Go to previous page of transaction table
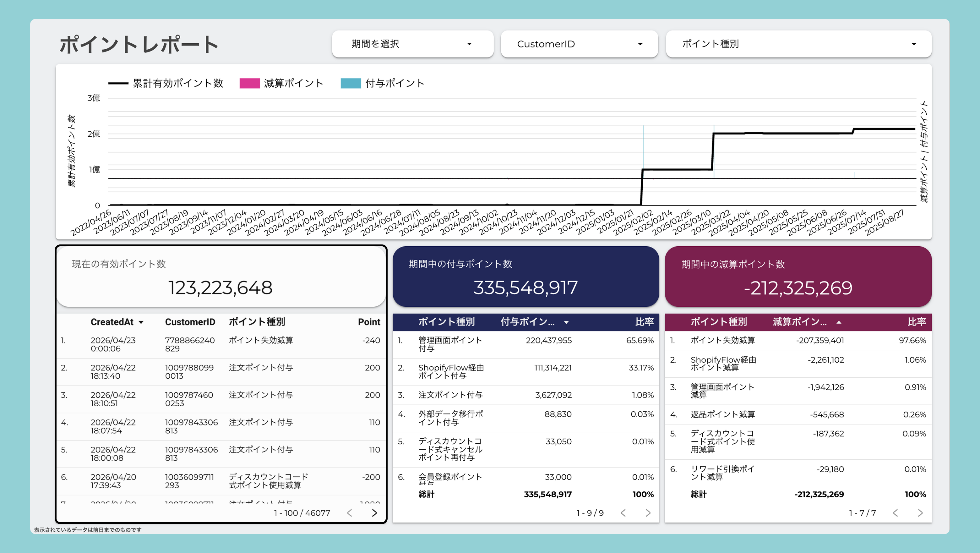This screenshot has height=553, width=980. click(350, 513)
